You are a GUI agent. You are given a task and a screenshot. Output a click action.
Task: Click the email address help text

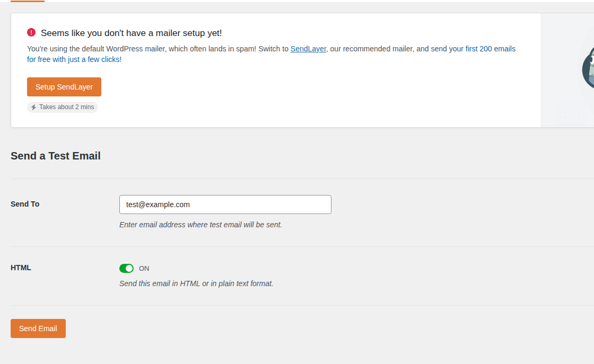(201, 225)
